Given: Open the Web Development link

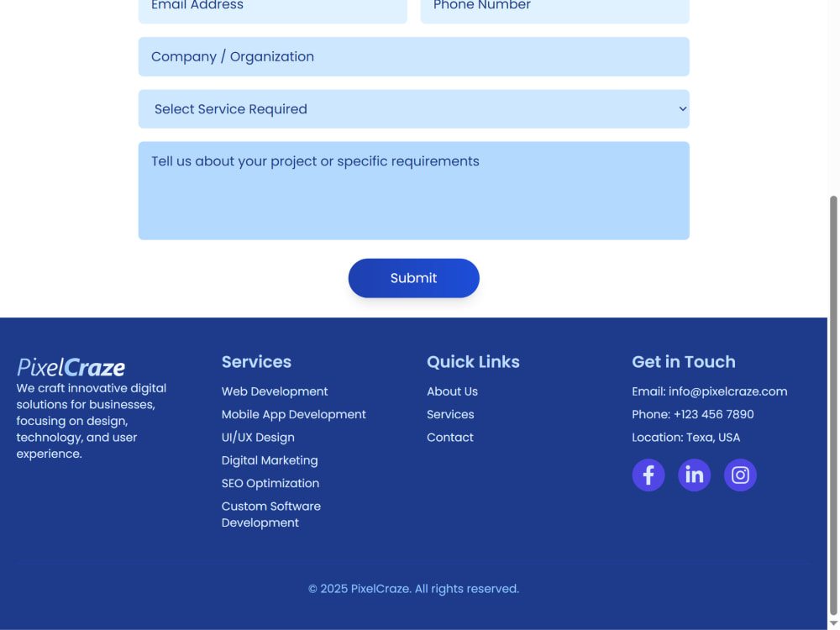Looking at the screenshot, I should coord(275,391).
